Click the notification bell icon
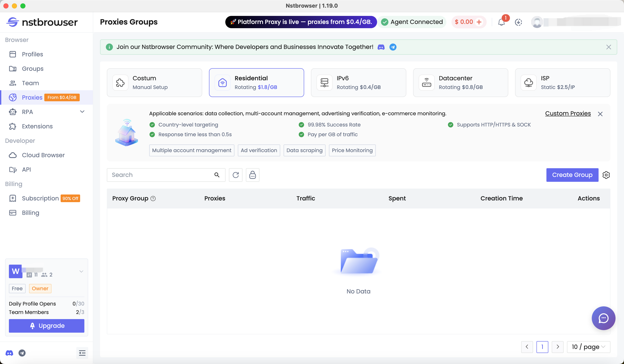The image size is (624, 364). (x=501, y=22)
